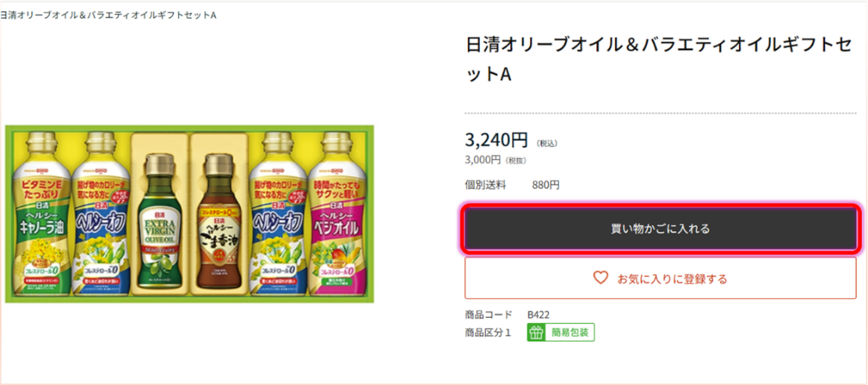Image resolution: width=868 pixels, height=385 pixels.
Task: Click the breadcrumb product name at top
Action: [x=108, y=16]
